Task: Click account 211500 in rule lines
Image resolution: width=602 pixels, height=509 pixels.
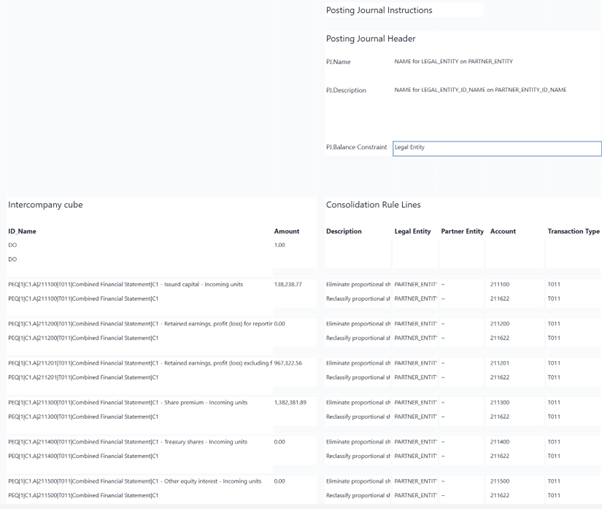Action: tap(501, 481)
